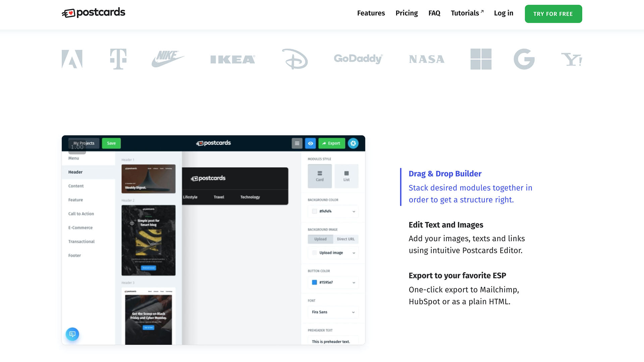The height and width of the screenshot is (362, 644).
Task: Select the Footer section in left sidebar
Action: pyautogui.click(x=74, y=255)
